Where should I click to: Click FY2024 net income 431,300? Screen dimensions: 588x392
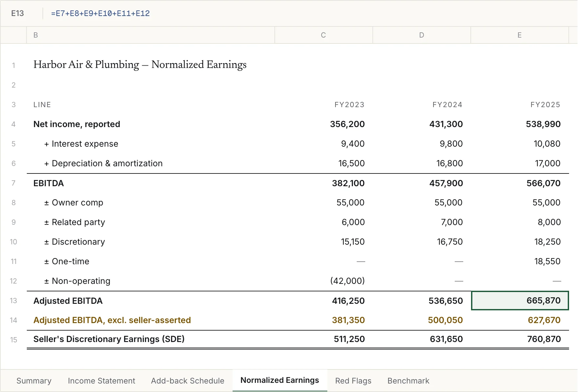(x=446, y=124)
